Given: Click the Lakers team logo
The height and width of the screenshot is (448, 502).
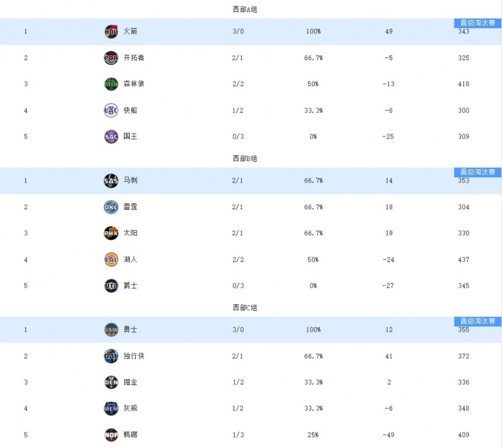Looking at the screenshot, I should click(111, 259).
